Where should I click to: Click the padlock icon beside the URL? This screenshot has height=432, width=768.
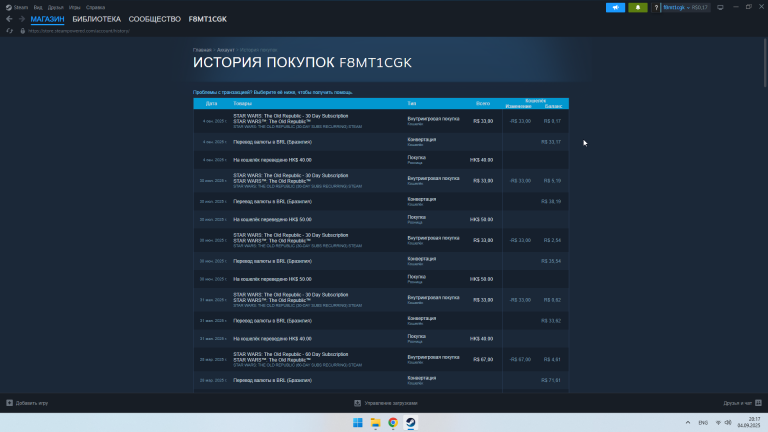click(23, 31)
